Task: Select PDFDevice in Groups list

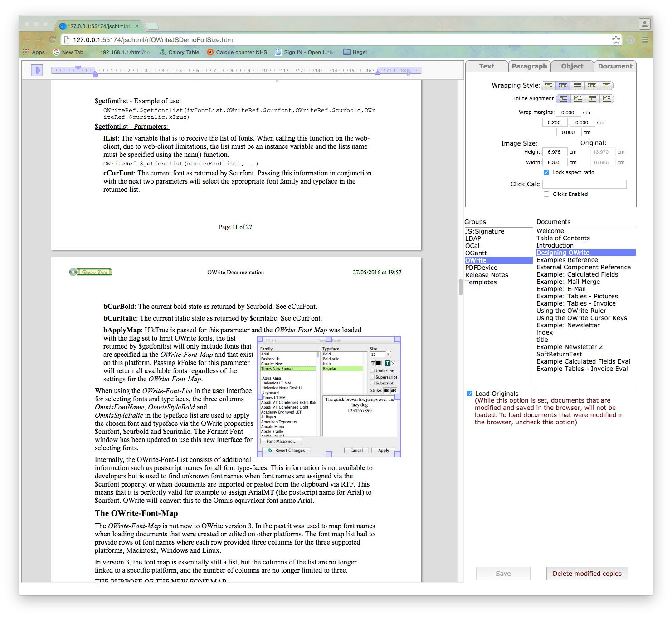Action: pos(499,268)
